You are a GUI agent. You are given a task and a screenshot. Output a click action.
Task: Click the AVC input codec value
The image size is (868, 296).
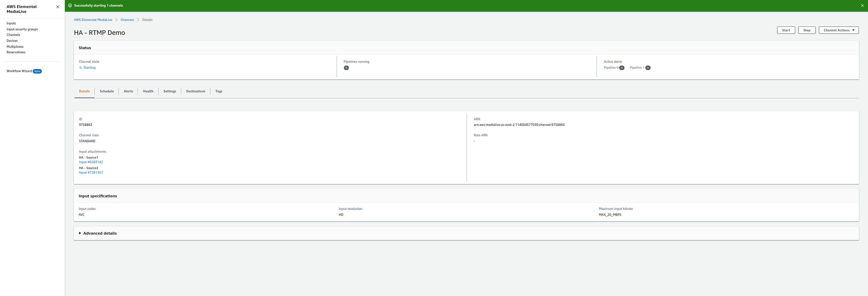tap(81, 215)
